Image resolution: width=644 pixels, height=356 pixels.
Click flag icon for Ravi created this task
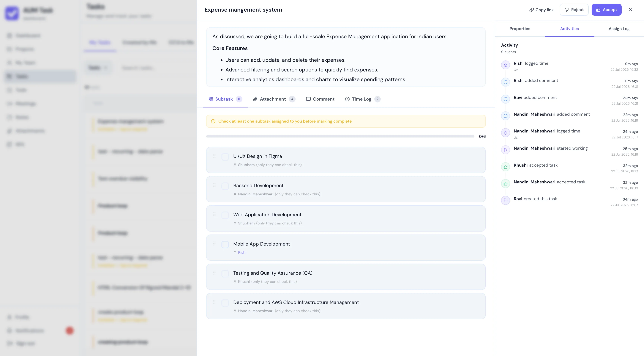point(505,201)
